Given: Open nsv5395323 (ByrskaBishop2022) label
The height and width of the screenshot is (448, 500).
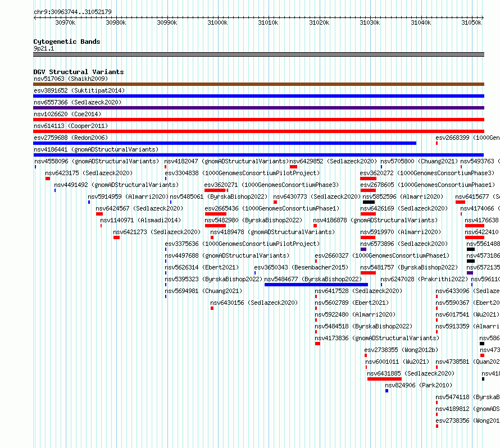Looking at the screenshot, I should tap(213, 279).
